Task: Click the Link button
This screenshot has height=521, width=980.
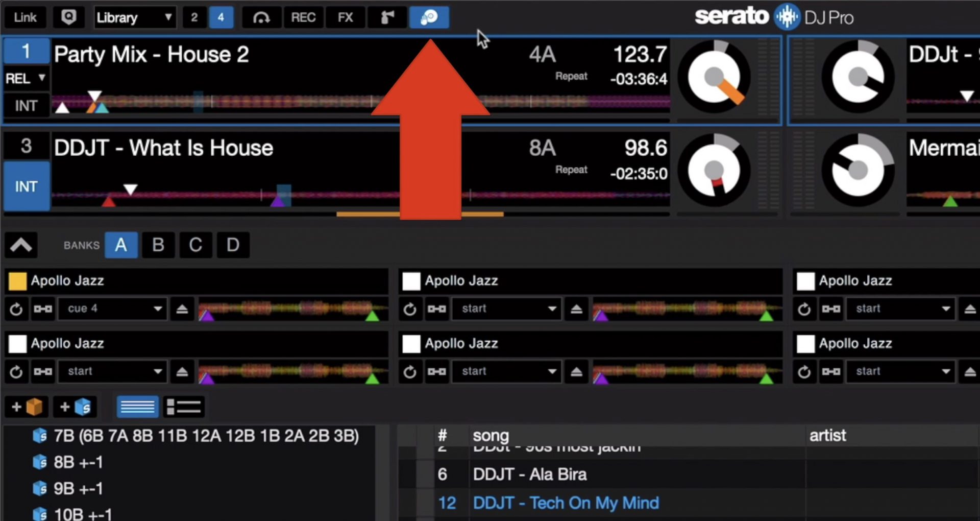Action: pyautogui.click(x=25, y=17)
